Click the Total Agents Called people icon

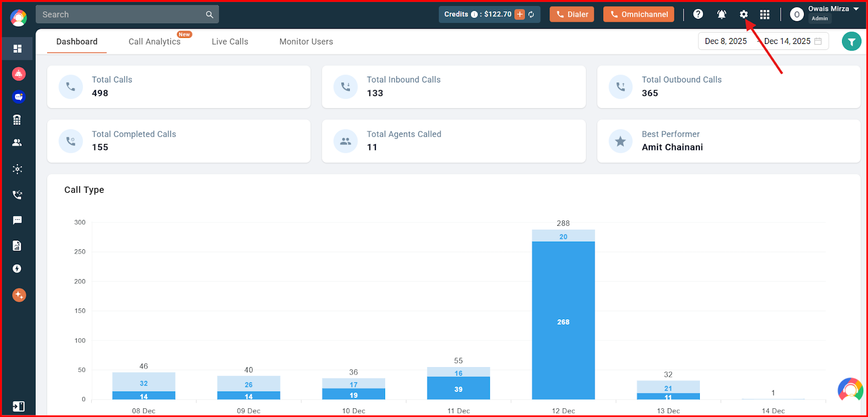tap(346, 141)
